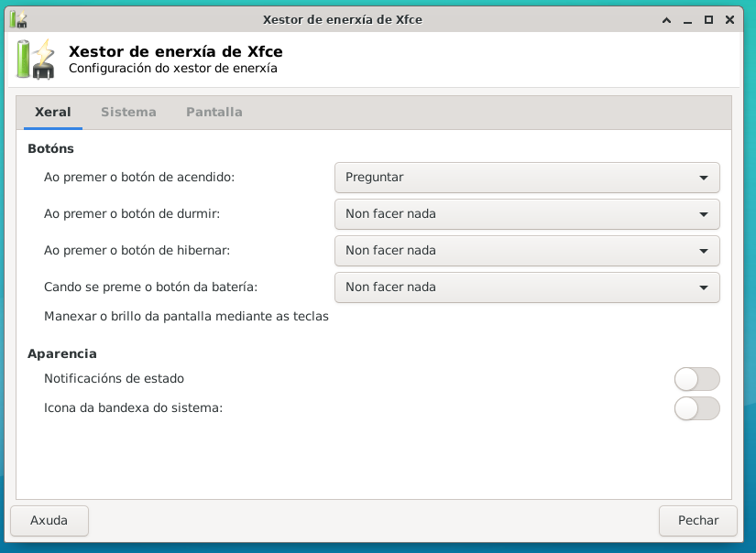Click the Axuda help button
Viewport: 756px width, 553px height.
click(49, 520)
